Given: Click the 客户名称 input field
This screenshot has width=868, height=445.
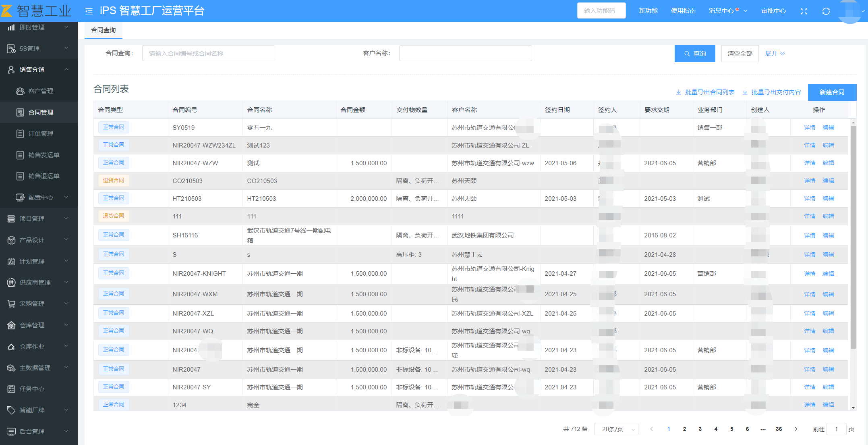Looking at the screenshot, I should click(465, 53).
